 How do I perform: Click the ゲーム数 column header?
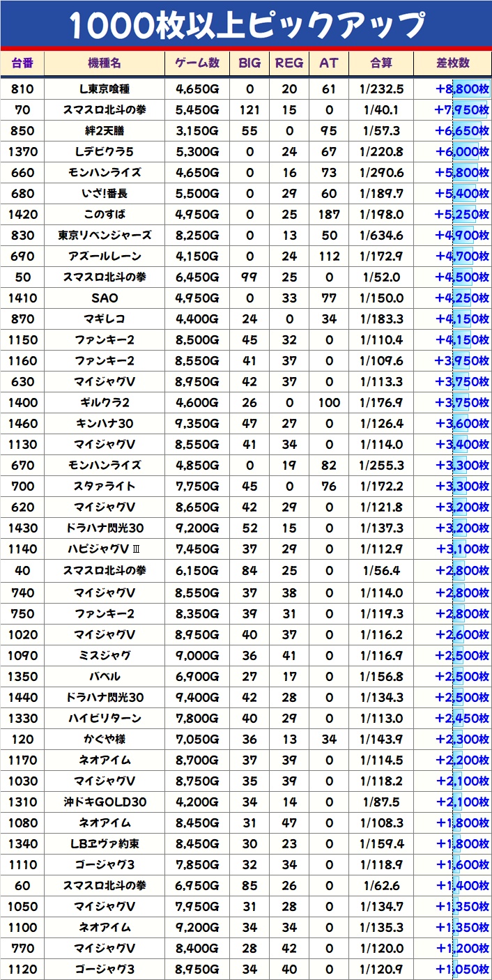pos(197,63)
